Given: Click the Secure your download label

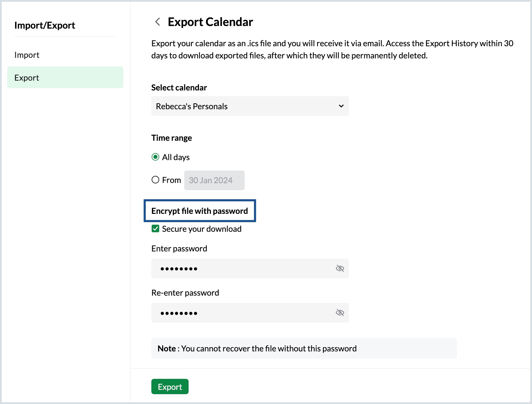Looking at the screenshot, I should click(x=202, y=229).
